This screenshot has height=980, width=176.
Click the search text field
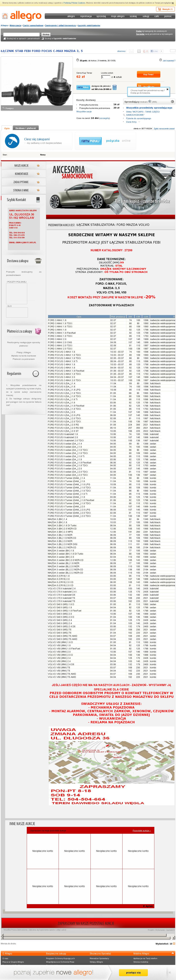click(x=21, y=34)
